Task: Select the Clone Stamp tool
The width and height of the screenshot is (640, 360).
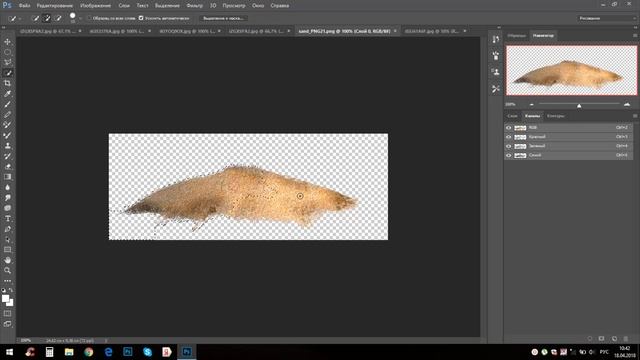Action: pyautogui.click(x=7, y=146)
